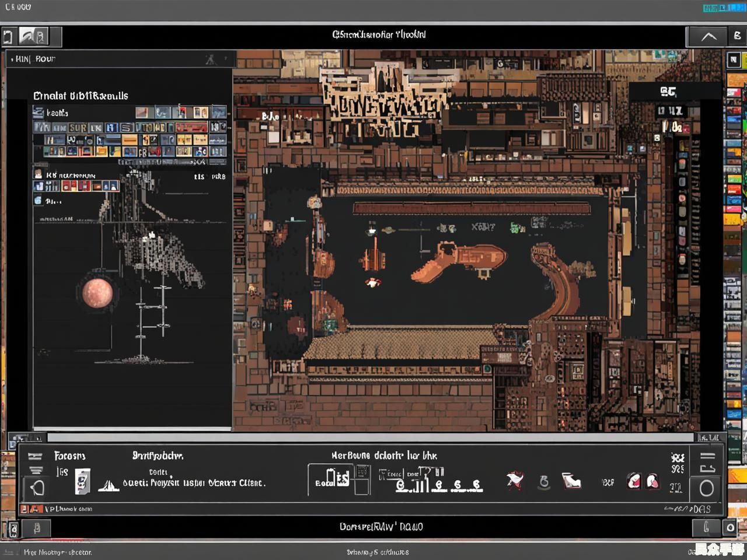
Task: Toggle the small square box at top of right sidebar
Action: [734, 60]
